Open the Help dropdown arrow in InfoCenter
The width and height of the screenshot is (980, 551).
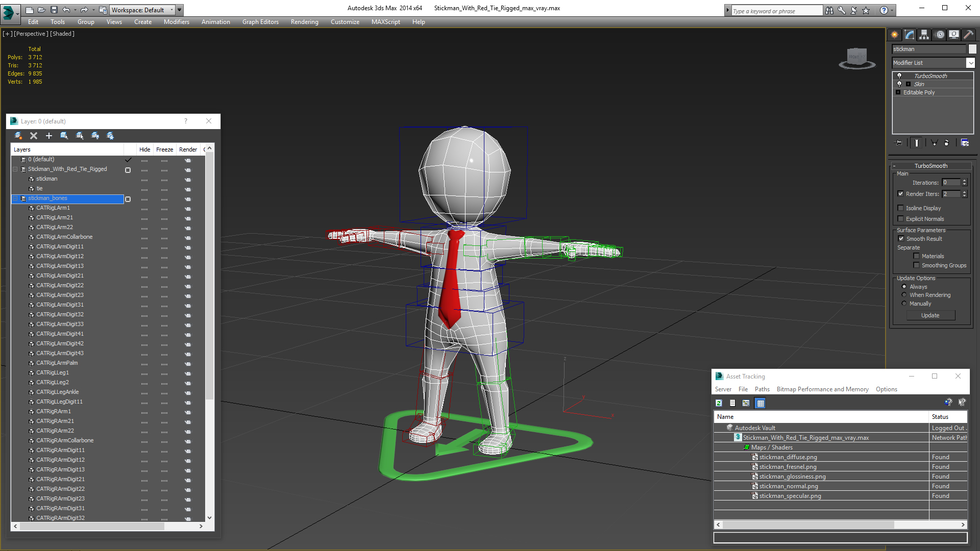(892, 10)
